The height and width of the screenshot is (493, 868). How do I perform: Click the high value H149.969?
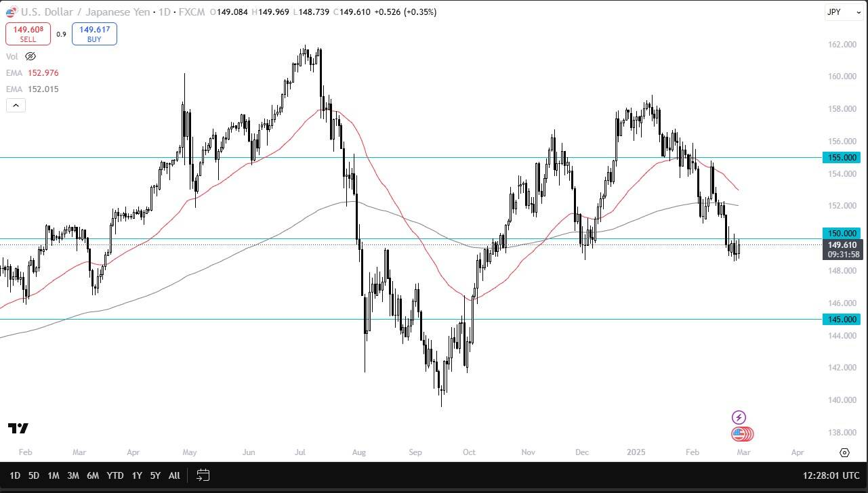coord(271,12)
